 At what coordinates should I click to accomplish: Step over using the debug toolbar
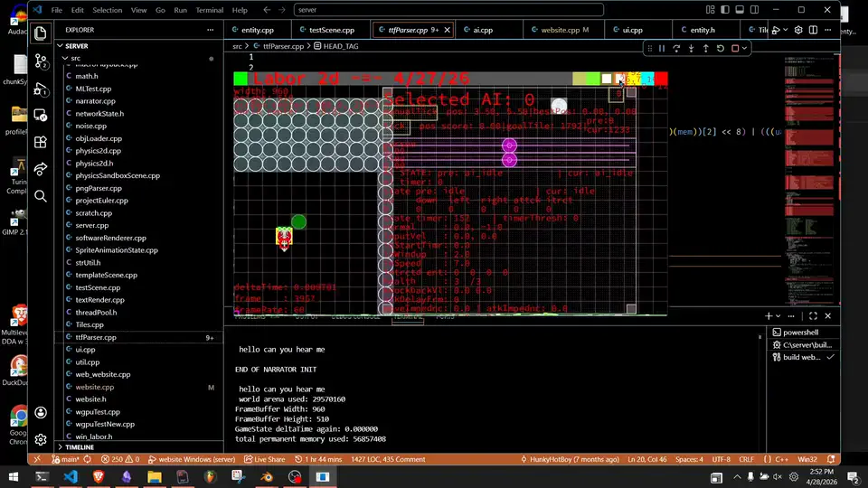click(676, 49)
